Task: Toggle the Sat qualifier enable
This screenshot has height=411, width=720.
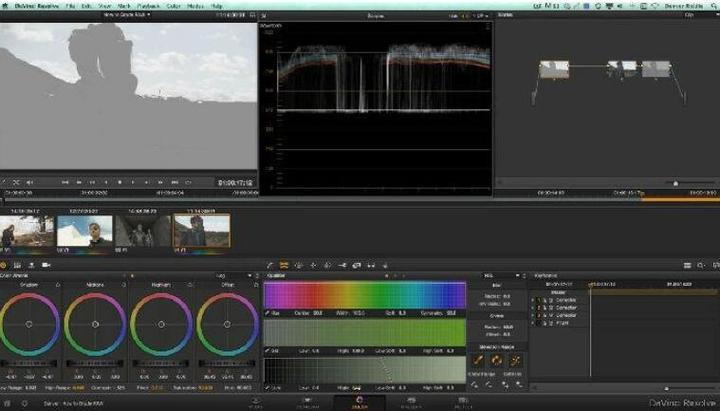Action: 268,351
